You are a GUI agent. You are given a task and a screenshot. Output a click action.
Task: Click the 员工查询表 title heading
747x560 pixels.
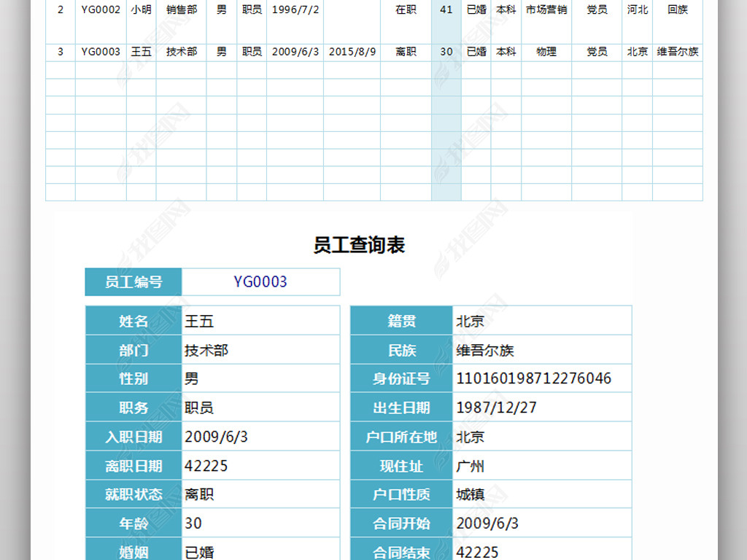(x=359, y=245)
